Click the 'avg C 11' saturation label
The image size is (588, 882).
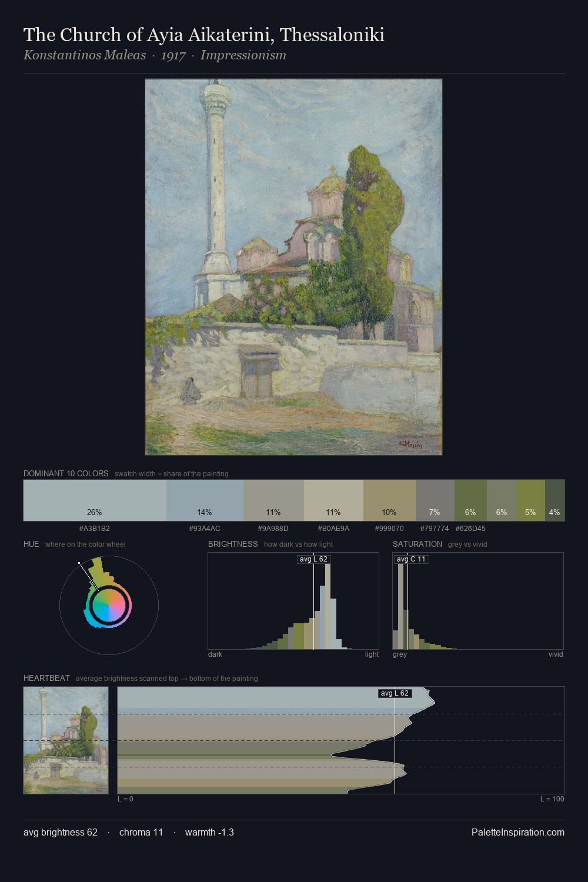[x=411, y=559]
